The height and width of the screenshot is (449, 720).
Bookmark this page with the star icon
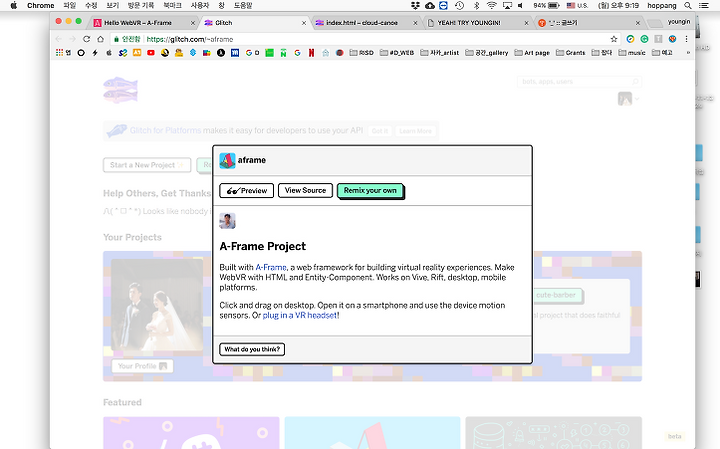tap(613, 39)
